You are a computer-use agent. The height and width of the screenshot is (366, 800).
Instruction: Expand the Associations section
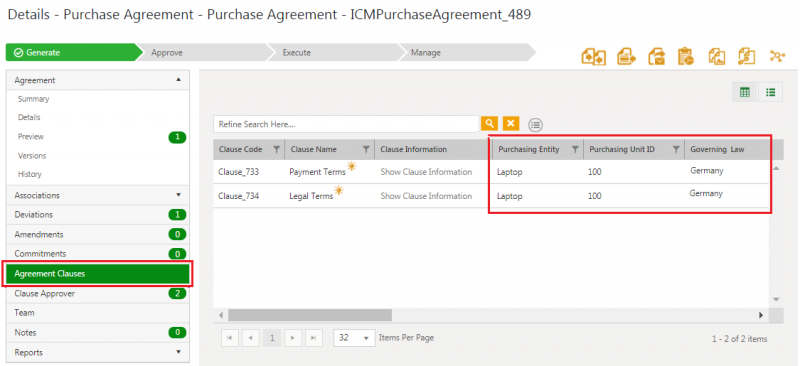pyautogui.click(x=178, y=195)
